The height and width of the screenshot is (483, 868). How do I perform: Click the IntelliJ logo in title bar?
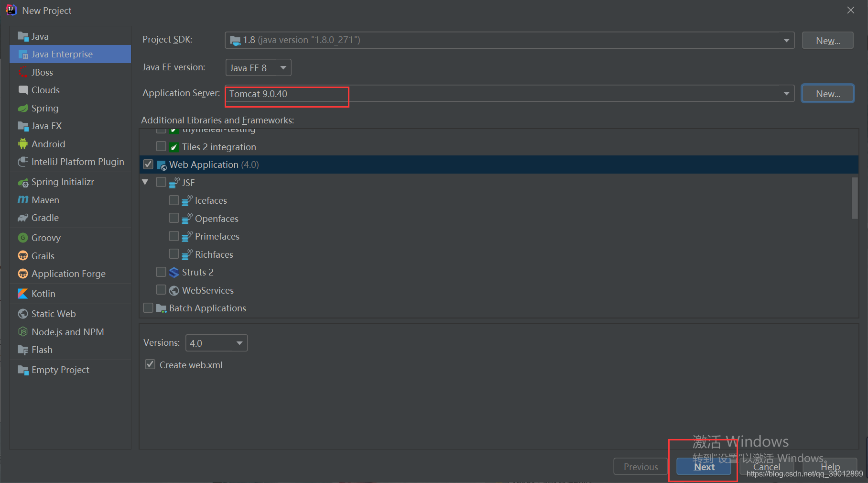(x=11, y=10)
